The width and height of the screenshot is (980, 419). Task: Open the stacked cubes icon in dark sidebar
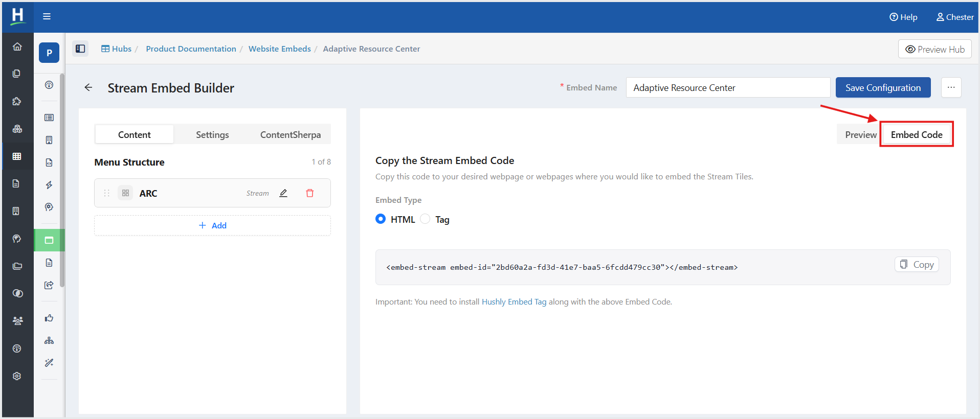point(17,129)
